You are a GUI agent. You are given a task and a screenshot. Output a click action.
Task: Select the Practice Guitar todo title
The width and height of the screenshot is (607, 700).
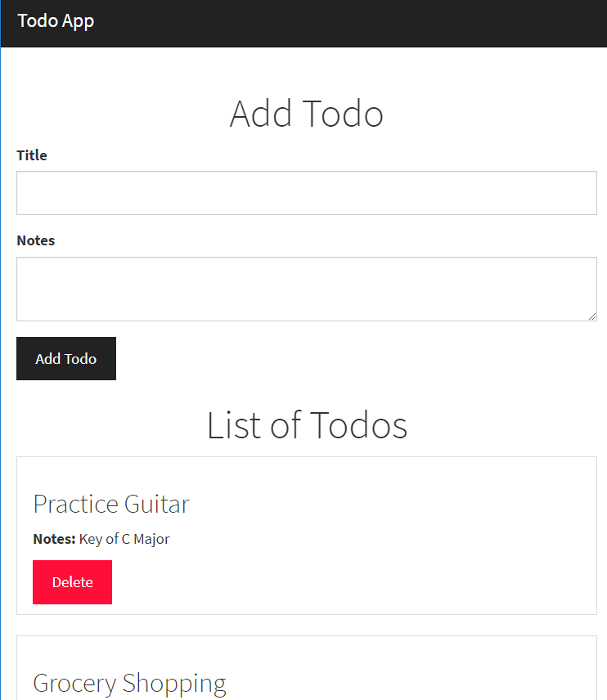tap(111, 504)
